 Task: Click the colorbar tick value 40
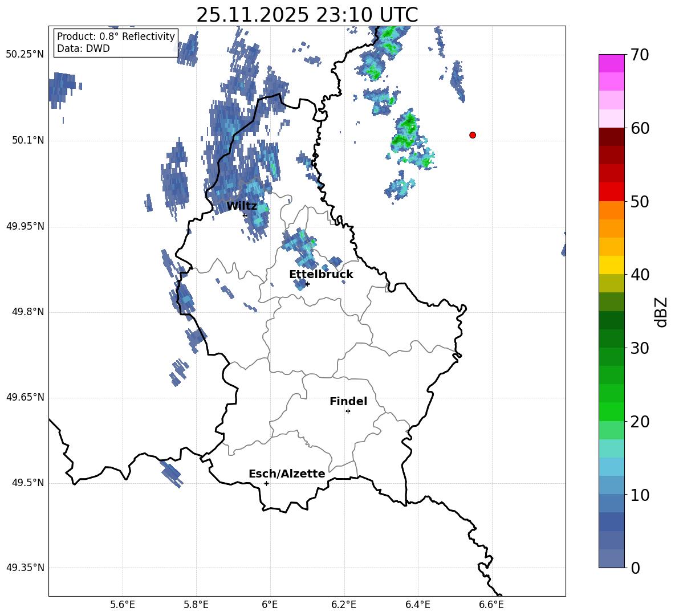coord(640,275)
